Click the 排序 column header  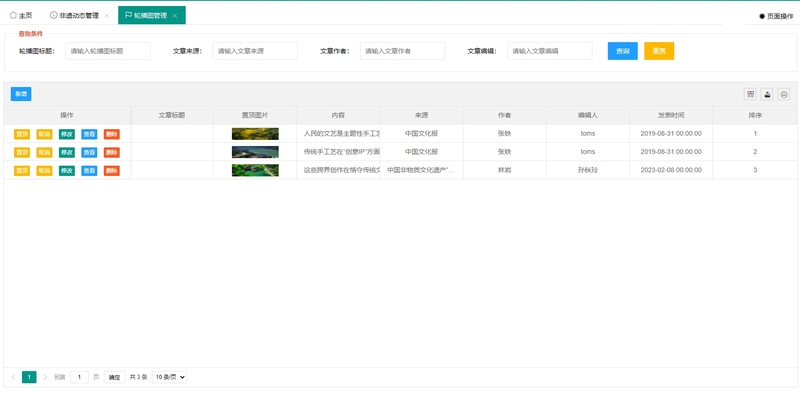(755, 115)
